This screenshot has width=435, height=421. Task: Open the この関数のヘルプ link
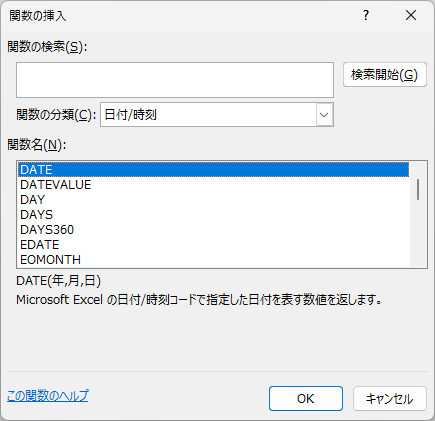coord(48,396)
